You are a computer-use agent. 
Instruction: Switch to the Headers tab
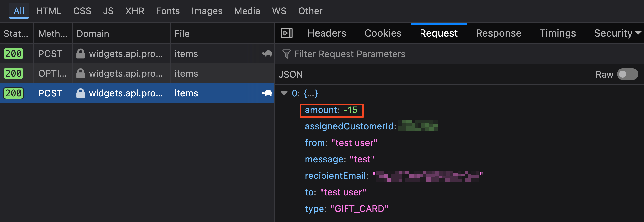[326, 33]
